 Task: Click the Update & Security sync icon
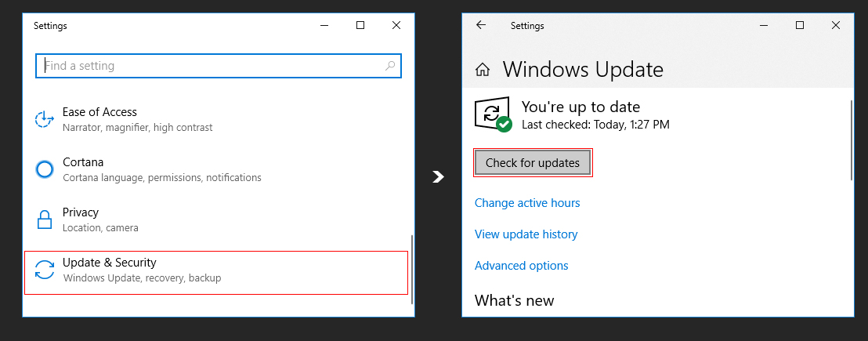coord(45,270)
